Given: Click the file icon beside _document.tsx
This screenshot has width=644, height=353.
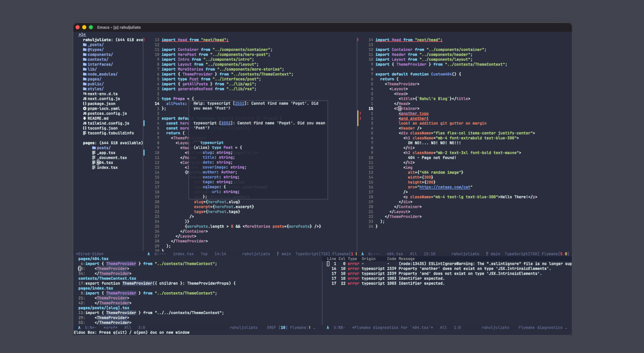Looking at the screenshot, I should tap(93, 158).
